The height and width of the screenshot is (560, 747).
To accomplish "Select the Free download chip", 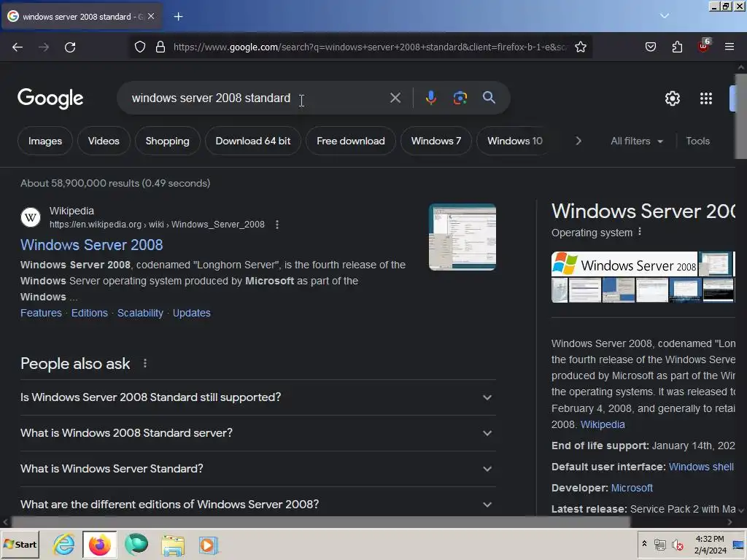I will click(351, 141).
